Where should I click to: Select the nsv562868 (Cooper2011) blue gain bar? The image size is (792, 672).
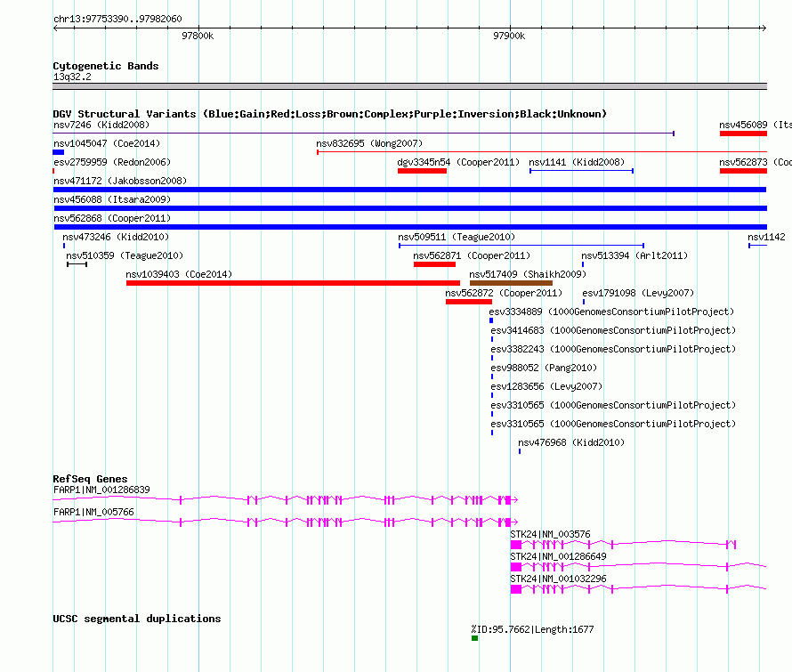tap(410, 227)
